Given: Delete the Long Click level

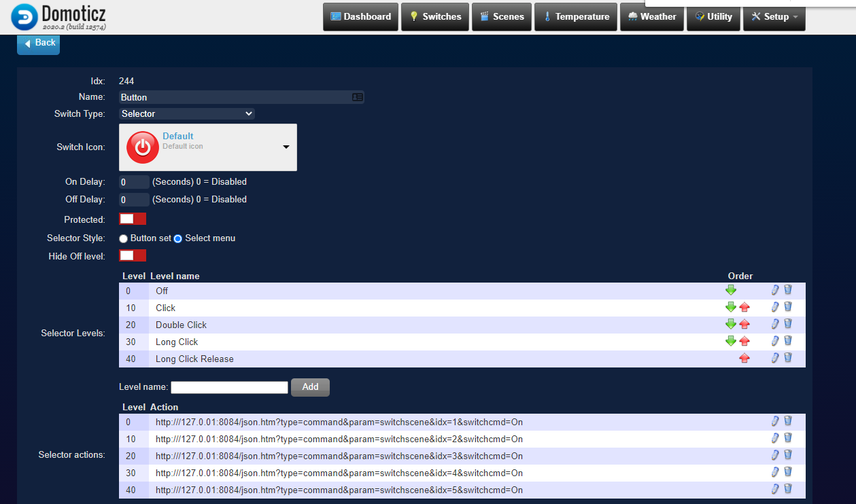Looking at the screenshot, I should click(788, 340).
